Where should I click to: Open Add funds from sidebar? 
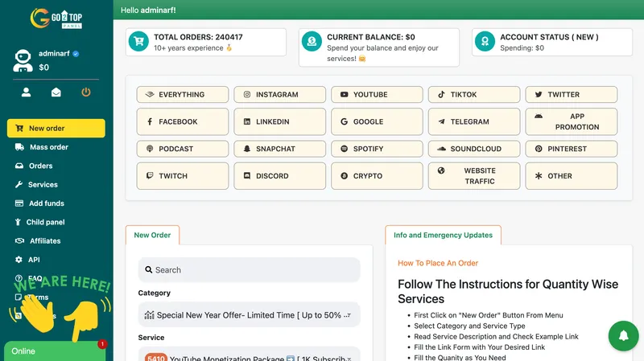click(46, 203)
